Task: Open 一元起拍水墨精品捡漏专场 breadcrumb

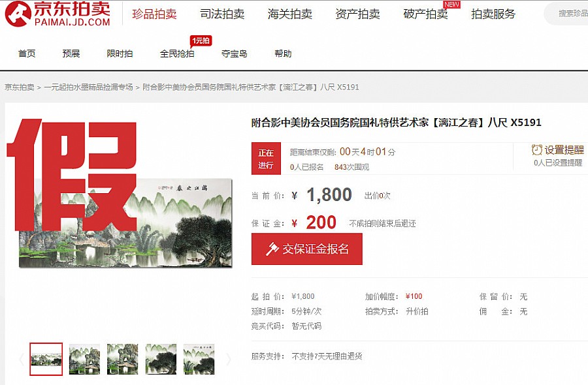Action: [88, 87]
